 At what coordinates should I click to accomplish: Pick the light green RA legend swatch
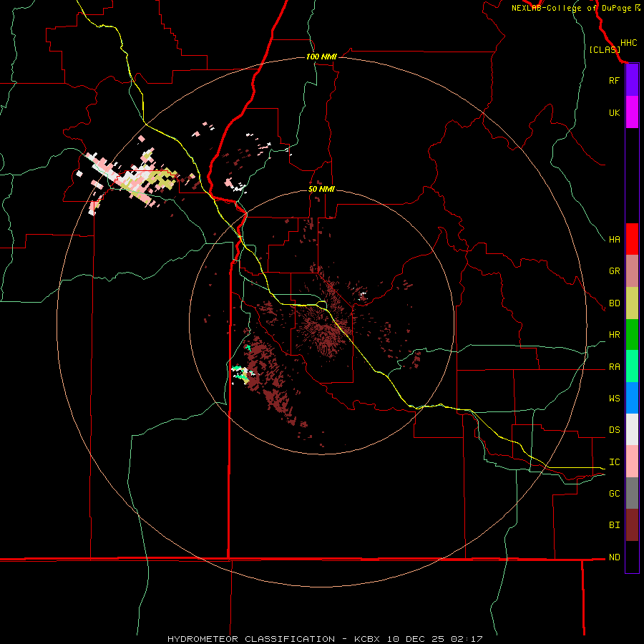coord(632,366)
